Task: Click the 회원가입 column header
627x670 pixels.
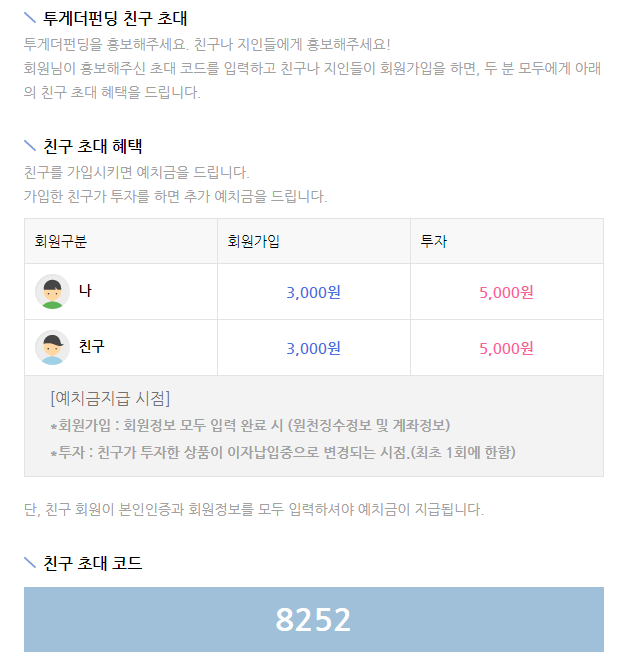Action: 253,241
